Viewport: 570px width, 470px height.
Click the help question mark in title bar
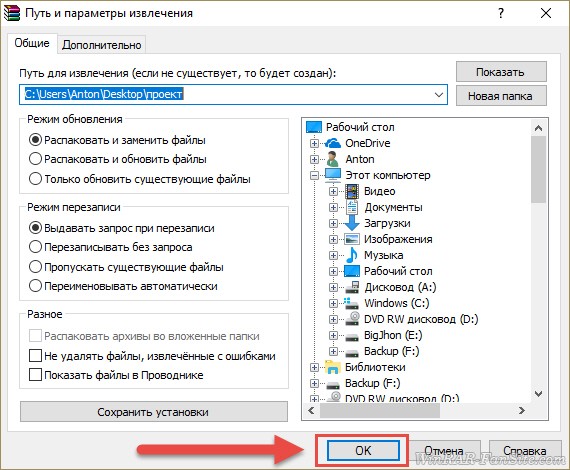click(501, 13)
